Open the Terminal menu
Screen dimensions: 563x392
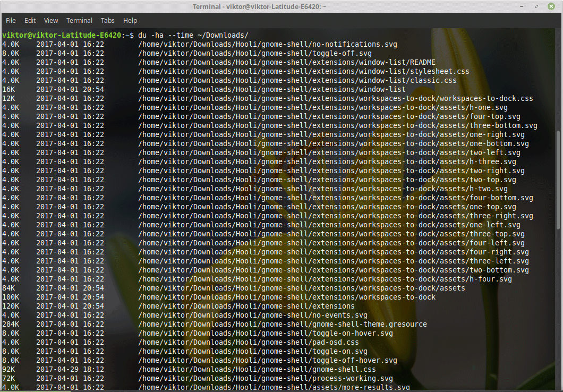tap(79, 21)
